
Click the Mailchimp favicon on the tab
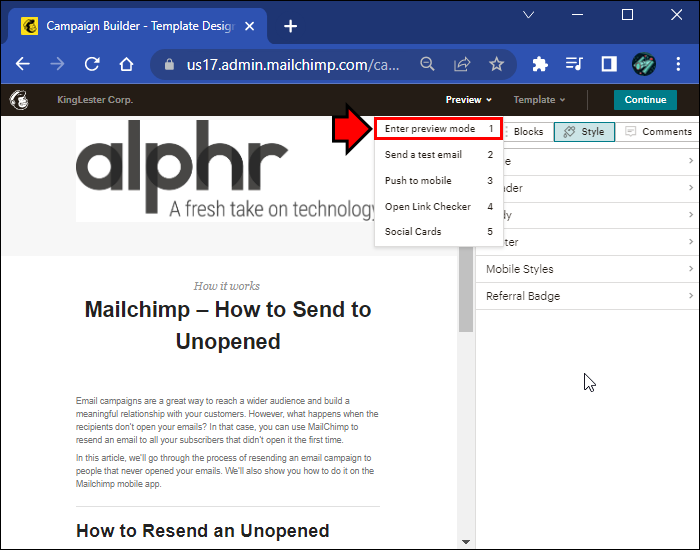point(29,26)
